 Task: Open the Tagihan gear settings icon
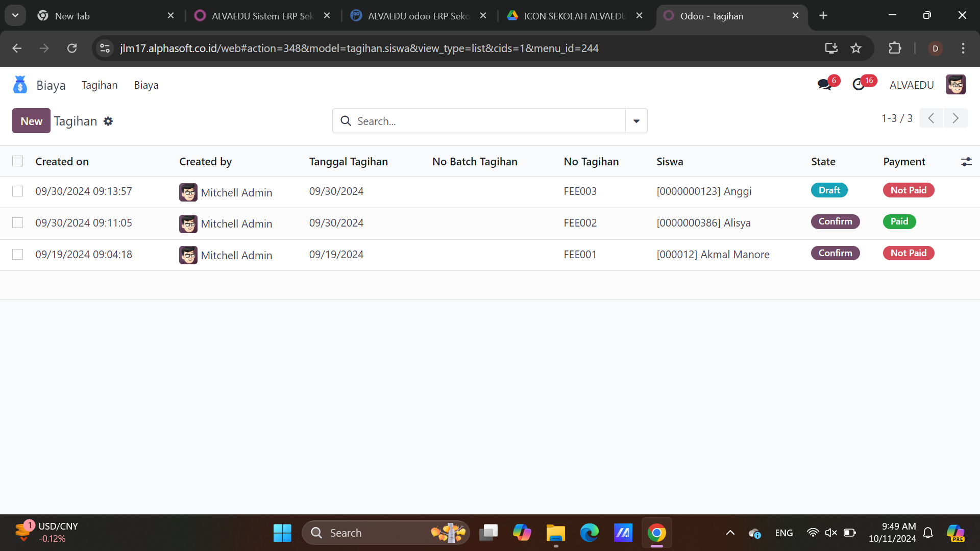108,121
